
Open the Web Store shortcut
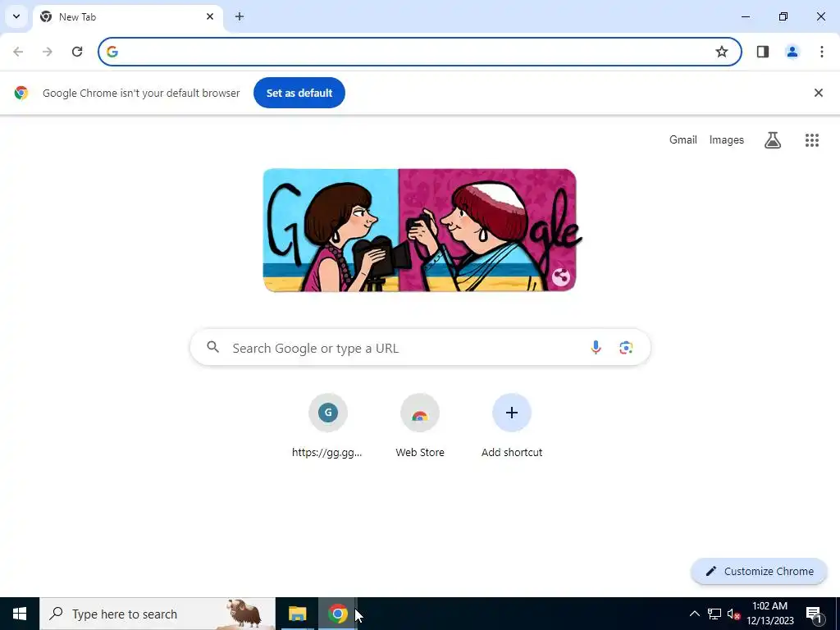click(x=420, y=426)
